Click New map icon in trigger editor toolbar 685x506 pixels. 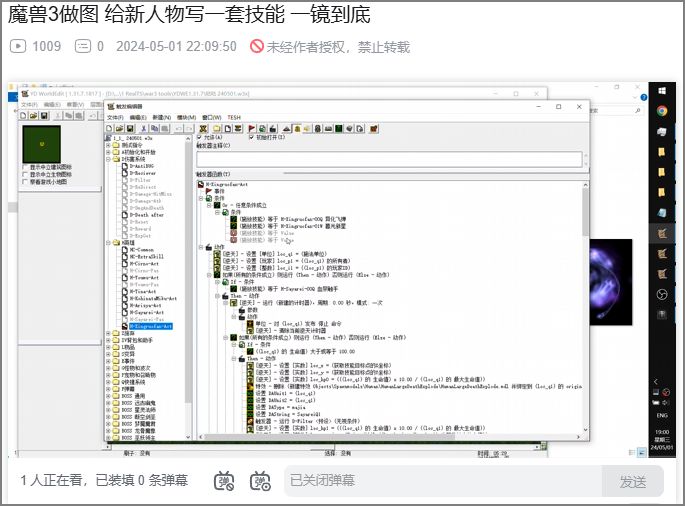[x=109, y=128]
